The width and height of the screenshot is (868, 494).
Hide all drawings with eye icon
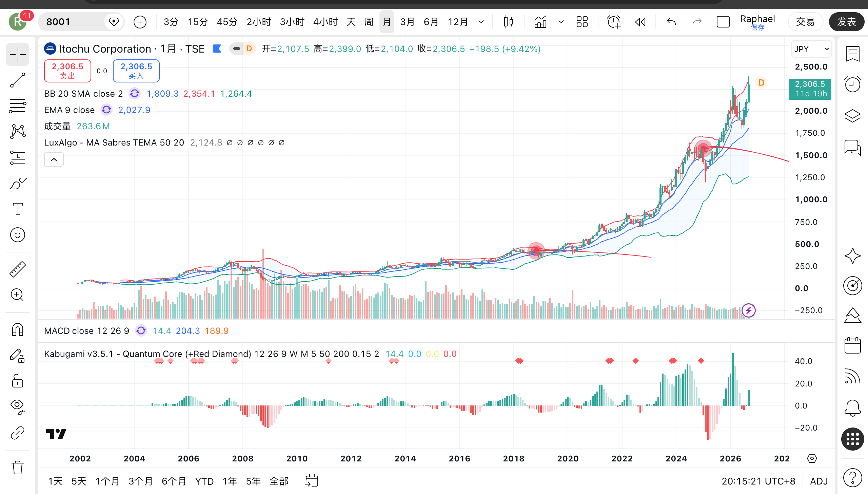pos(18,406)
